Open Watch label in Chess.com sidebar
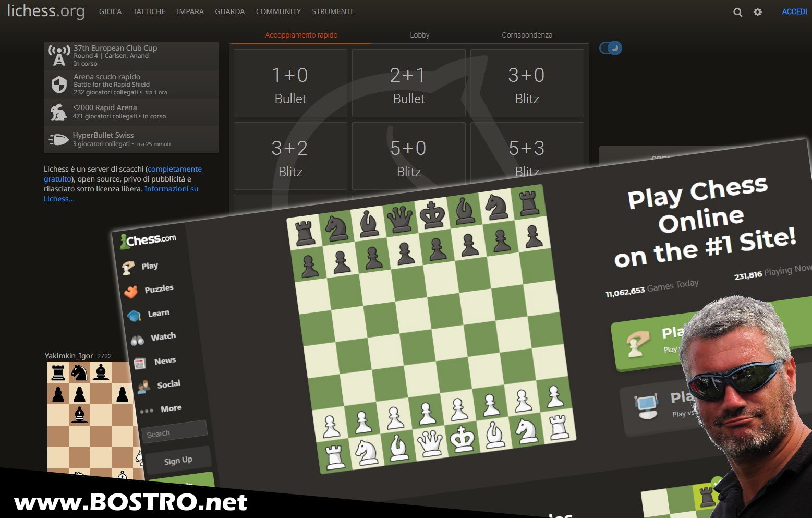 (163, 337)
